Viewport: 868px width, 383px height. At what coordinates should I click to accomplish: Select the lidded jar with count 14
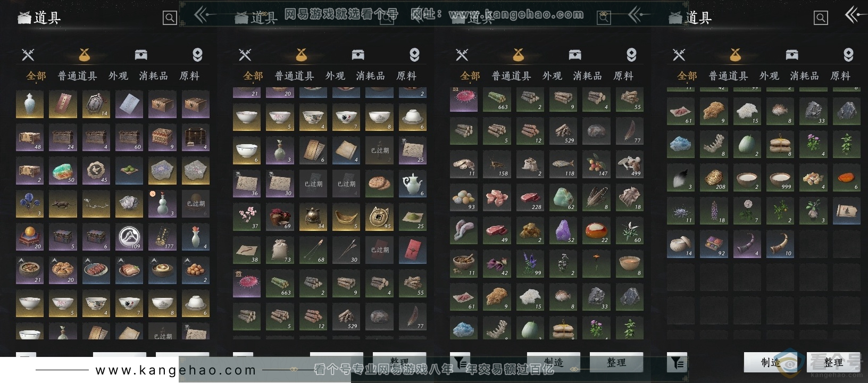[681, 244]
